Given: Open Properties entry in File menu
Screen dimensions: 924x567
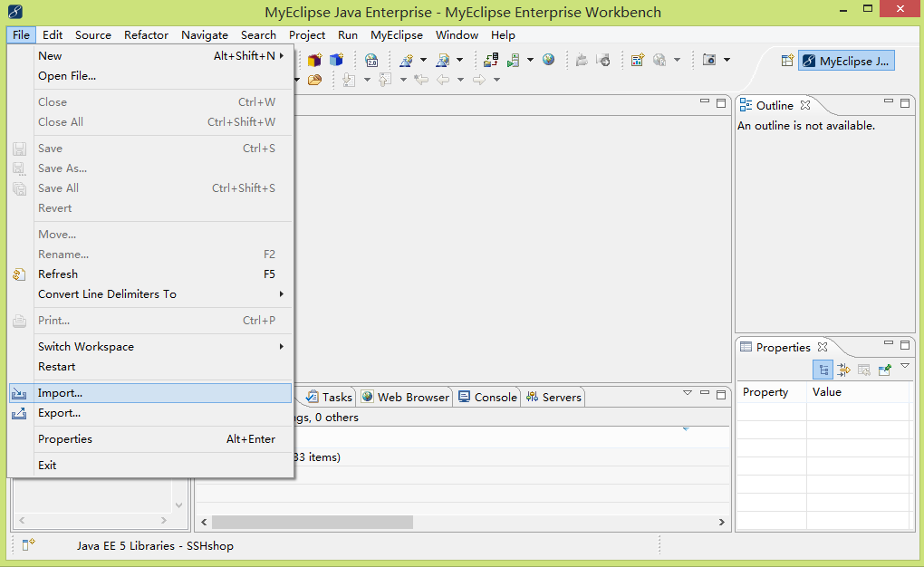Looking at the screenshot, I should coord(150,439).
